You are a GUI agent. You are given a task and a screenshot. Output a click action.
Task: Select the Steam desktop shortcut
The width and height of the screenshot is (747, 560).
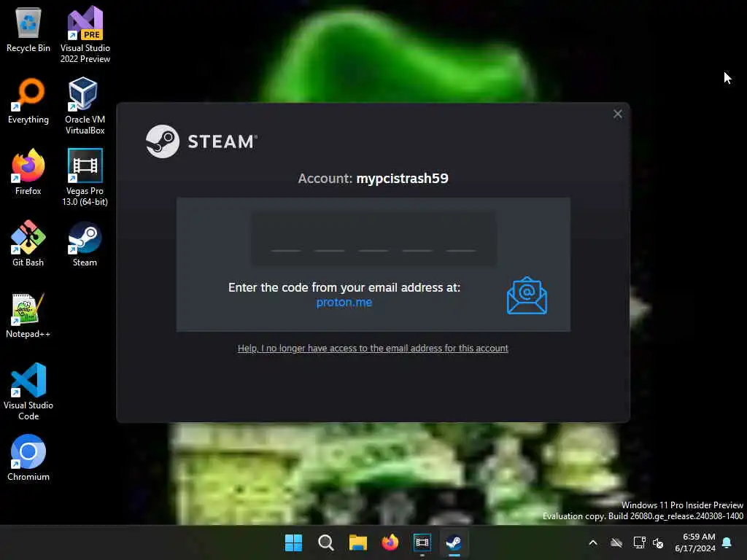click(x=85, y=244)
